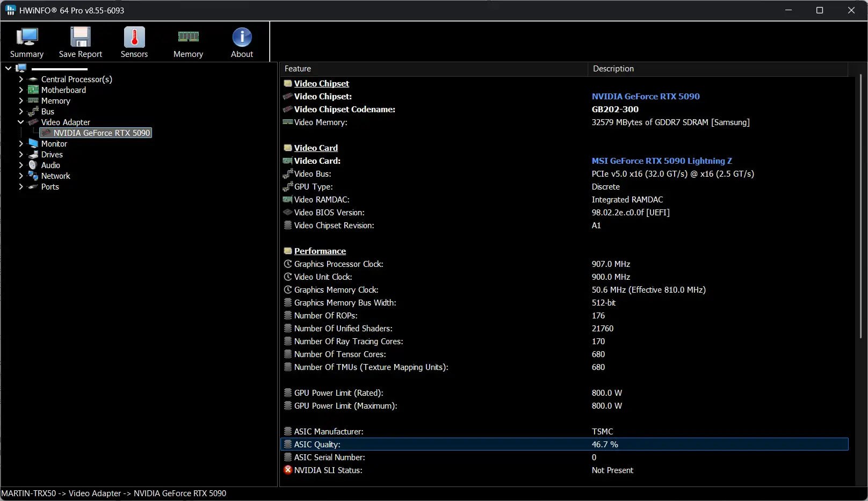Expand the Ports tree node
This screenshot has width=868, height=501.
point(21,186)
